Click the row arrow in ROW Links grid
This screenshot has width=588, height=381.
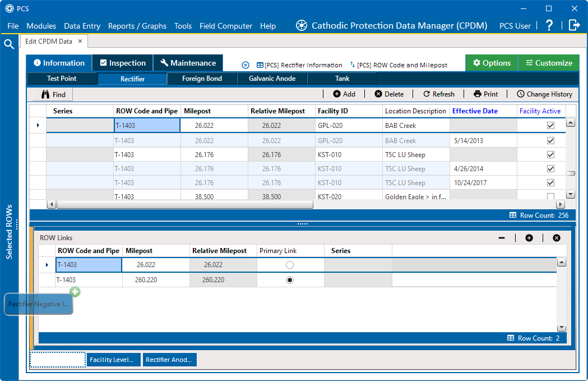pyautogui.click(x=47, y=265)
